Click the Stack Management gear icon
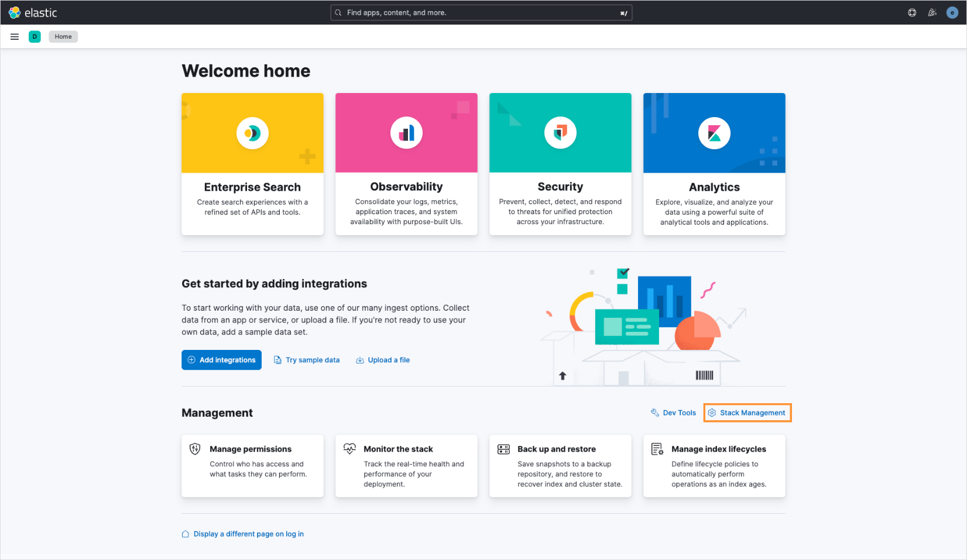 714,413
